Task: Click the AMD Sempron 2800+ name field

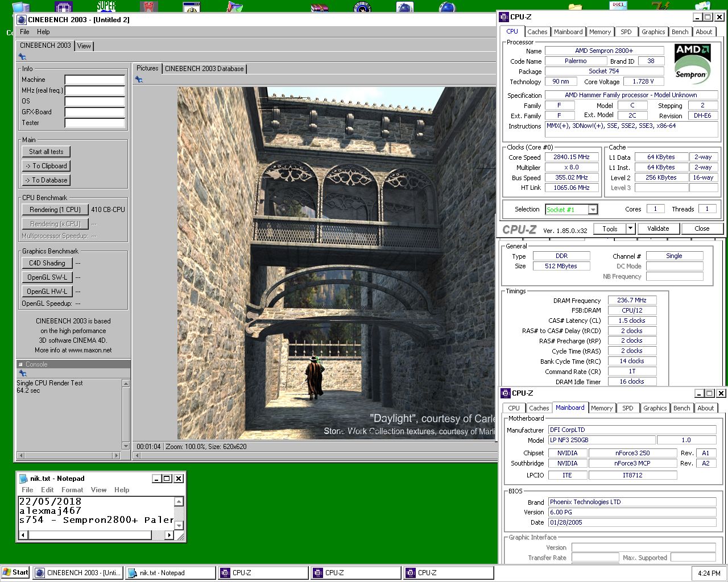Action: [x=604, y=51]
